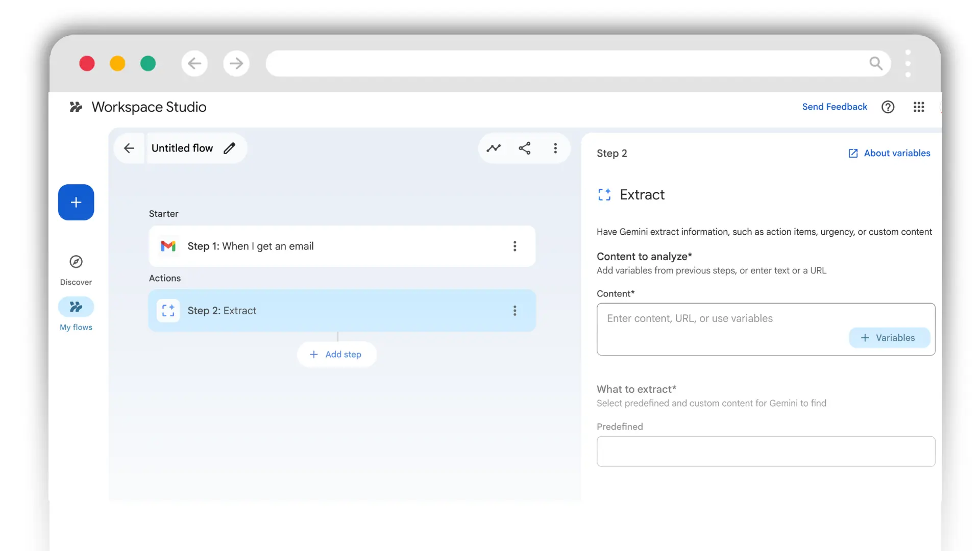Share the Untitled flow
Screen dimensions: 980x551
tap(524, 148)
